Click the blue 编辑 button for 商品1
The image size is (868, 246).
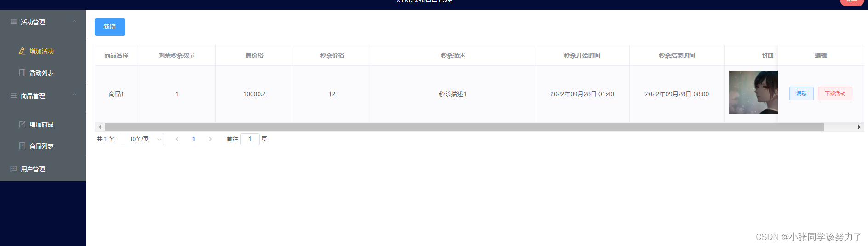tap(801, 94)
